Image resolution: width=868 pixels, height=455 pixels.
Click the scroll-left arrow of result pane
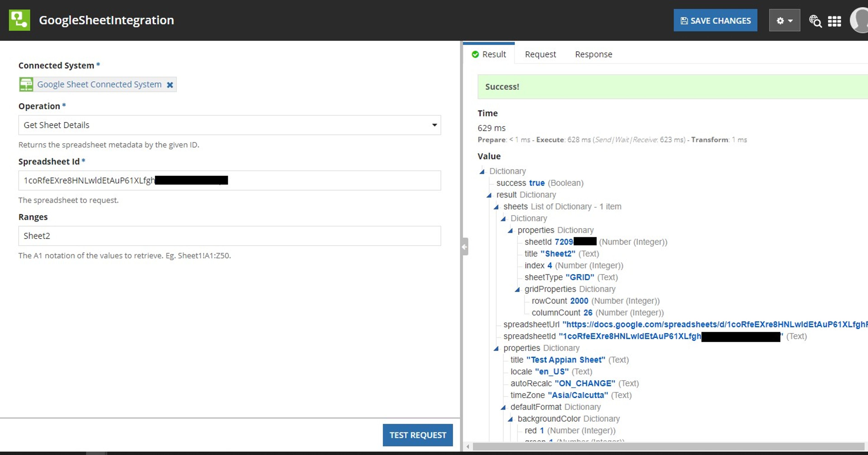(468, 447)
